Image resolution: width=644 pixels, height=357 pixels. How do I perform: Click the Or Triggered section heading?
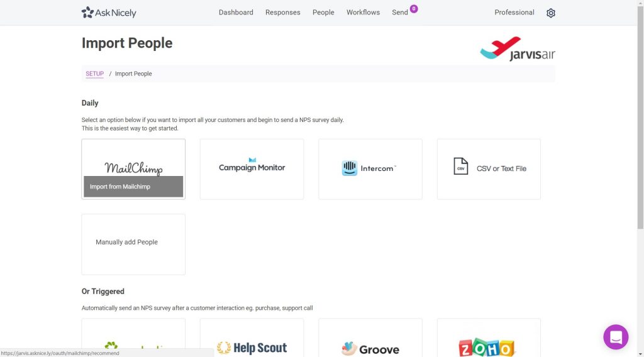point(103,292)
